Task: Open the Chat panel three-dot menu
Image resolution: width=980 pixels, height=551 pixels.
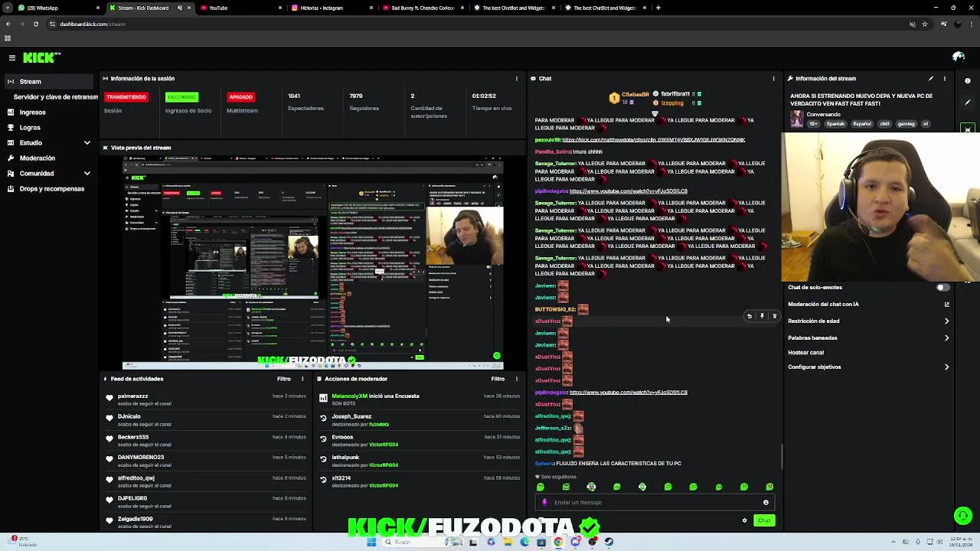Action: 773,78
